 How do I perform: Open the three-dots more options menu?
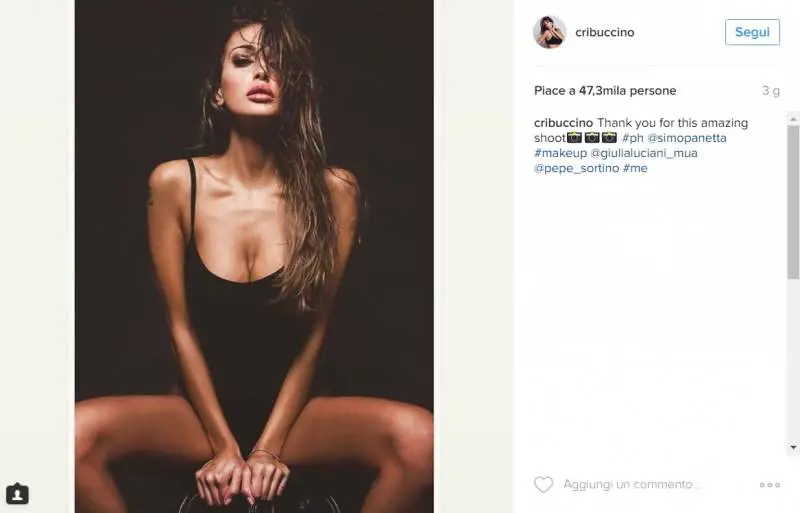point(769,485)
